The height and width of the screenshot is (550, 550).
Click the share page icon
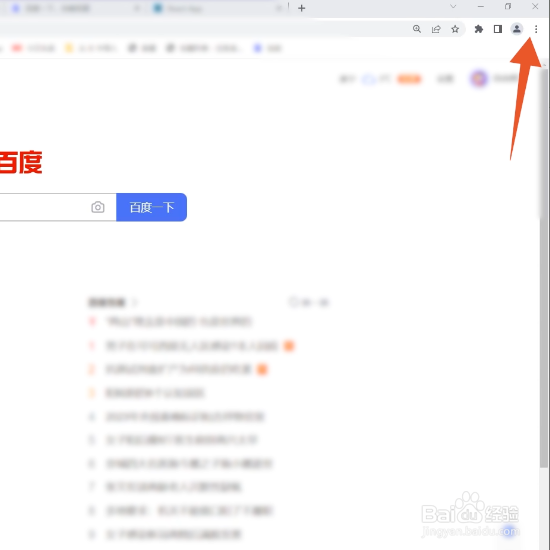click(436, 29)
